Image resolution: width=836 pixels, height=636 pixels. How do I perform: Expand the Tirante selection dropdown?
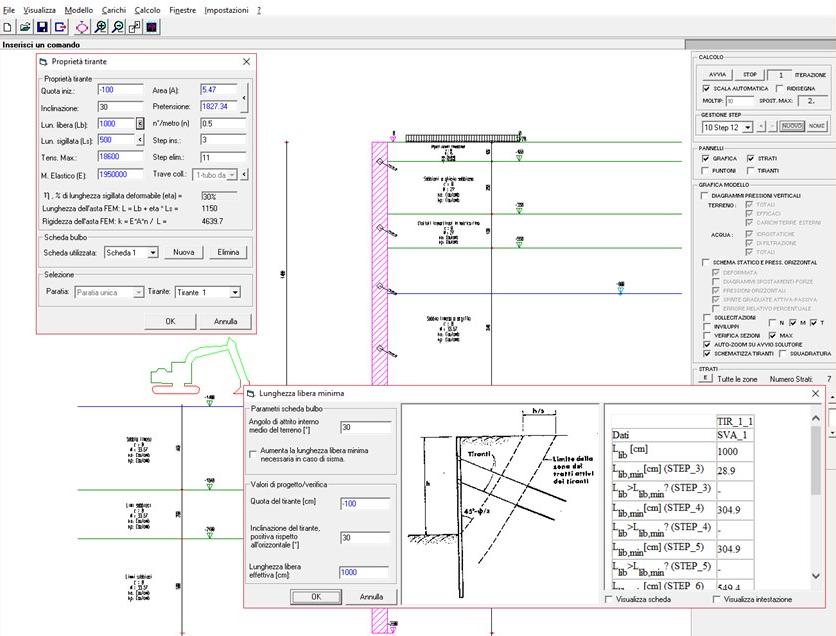[x=234, y=293]
